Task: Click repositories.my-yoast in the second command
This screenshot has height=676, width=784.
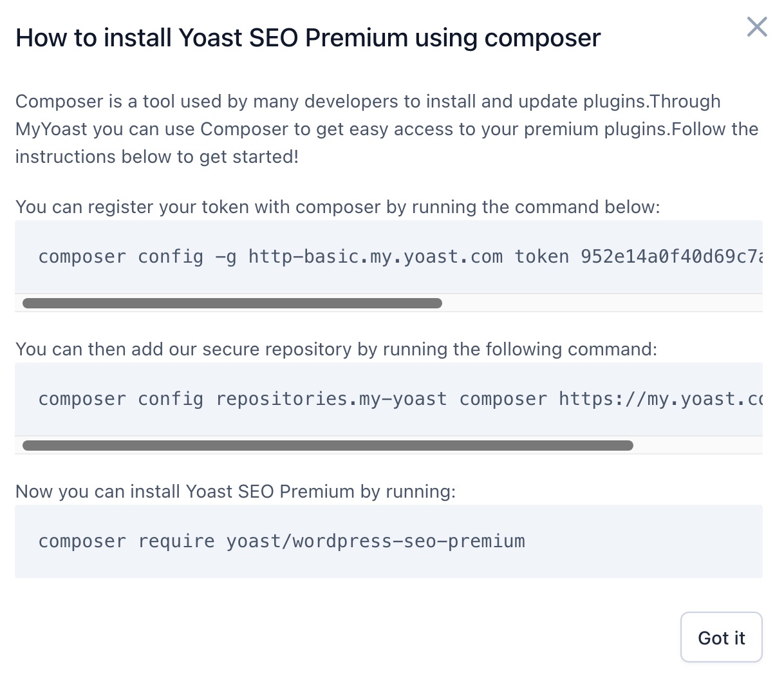Action: coord(331,399)
